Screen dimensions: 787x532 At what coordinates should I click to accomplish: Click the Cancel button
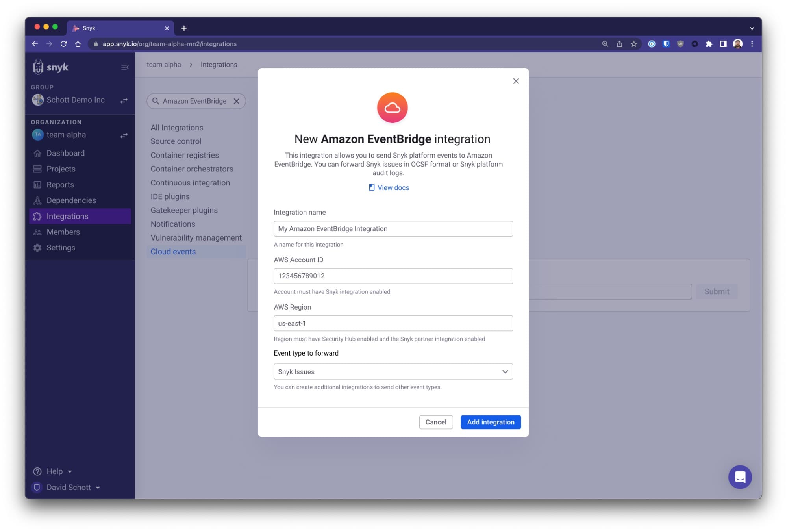click(436, 422)
